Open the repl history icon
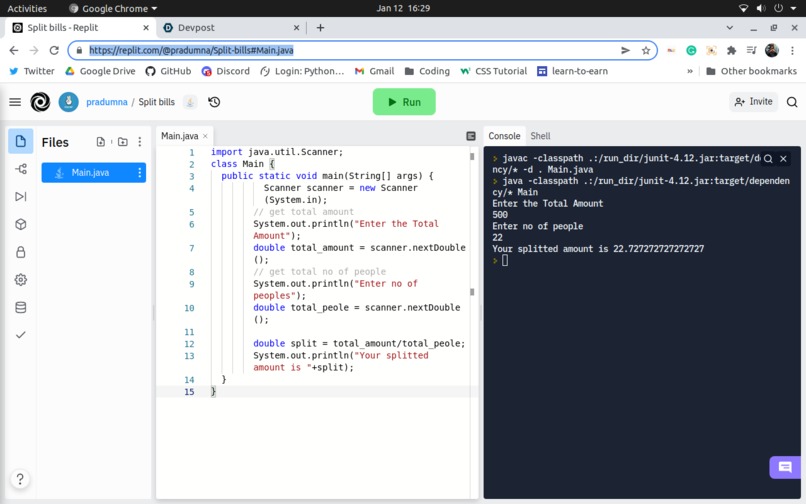Viewport: 806px width, 504px height. pyautogui.click(x=214, y=102)
